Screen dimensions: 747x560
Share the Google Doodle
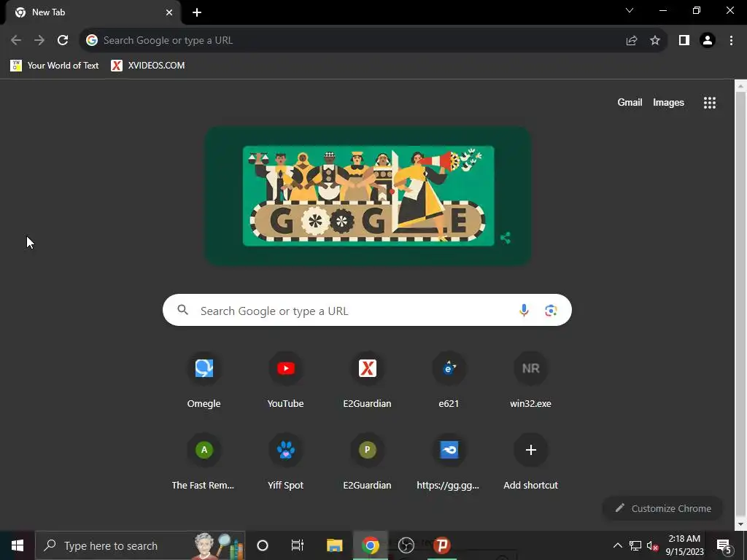pos(506,238)
